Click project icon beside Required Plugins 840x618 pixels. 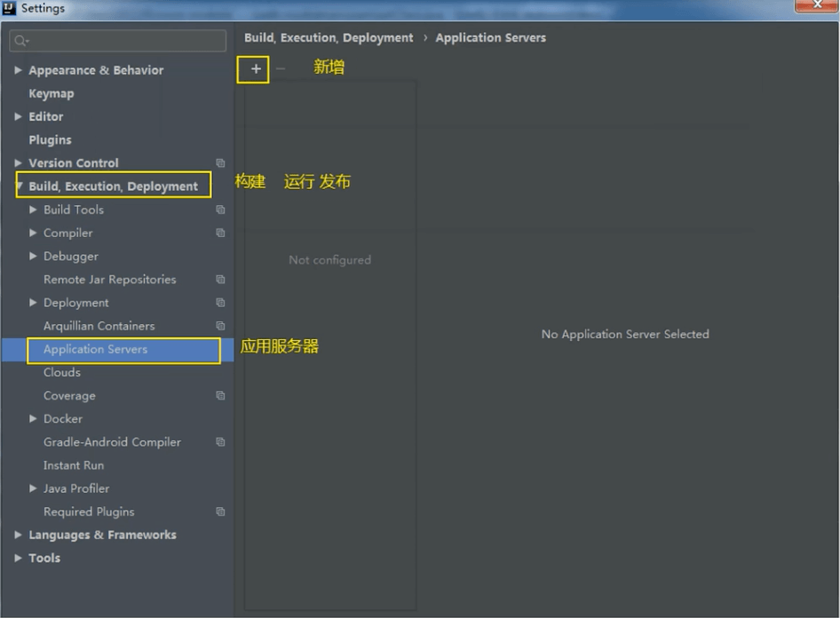click(220, 512)
